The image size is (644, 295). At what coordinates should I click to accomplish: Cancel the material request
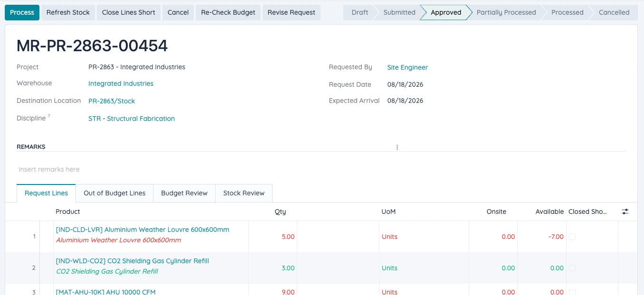pos(178,12)
